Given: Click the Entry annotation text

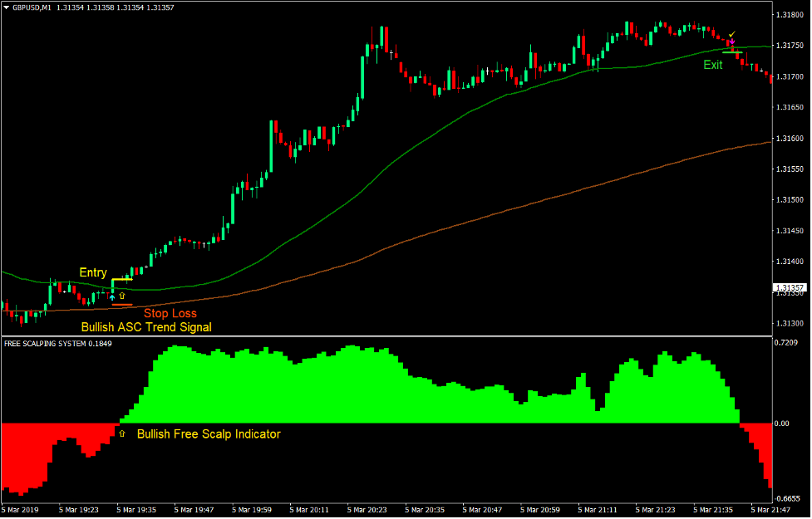Looking at the screenshot, I should point(92,272).
